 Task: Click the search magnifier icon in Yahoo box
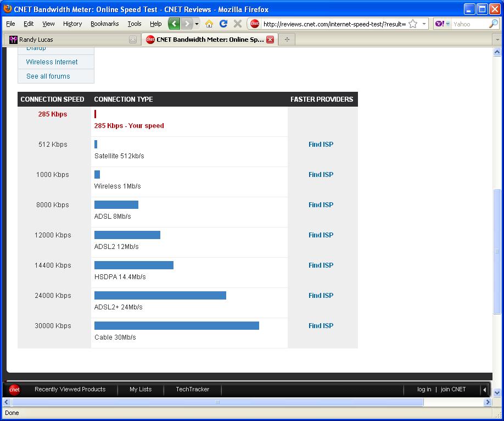pos(493,24)
